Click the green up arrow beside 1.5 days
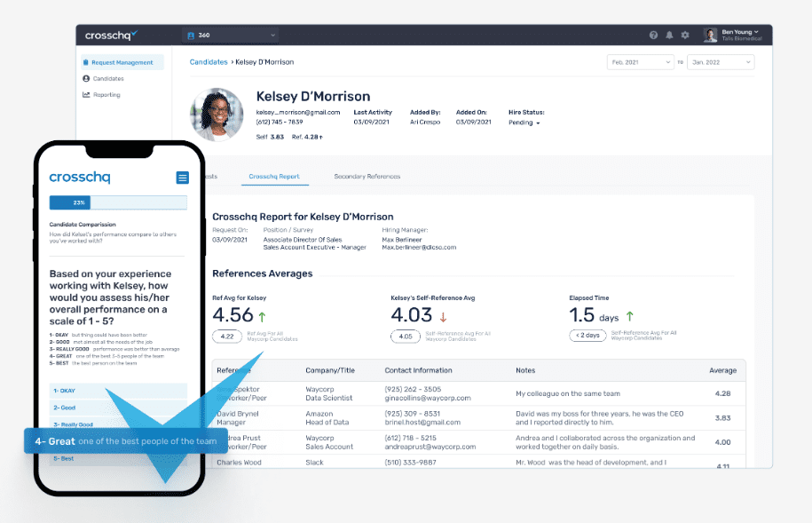This screenshot has height=523, width=812. (x=630, y=316)
